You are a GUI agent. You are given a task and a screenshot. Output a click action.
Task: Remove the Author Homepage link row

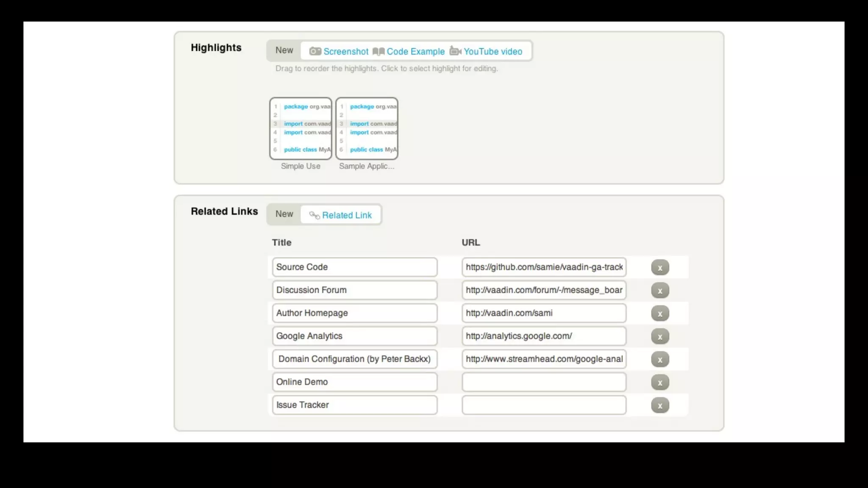pos(660,313)
